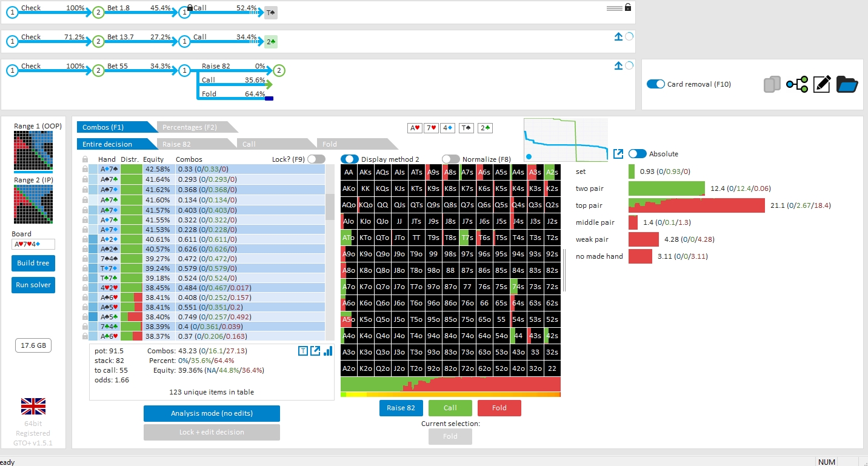
Task: Click the lock icon in the hand table header
Action: 85,159
